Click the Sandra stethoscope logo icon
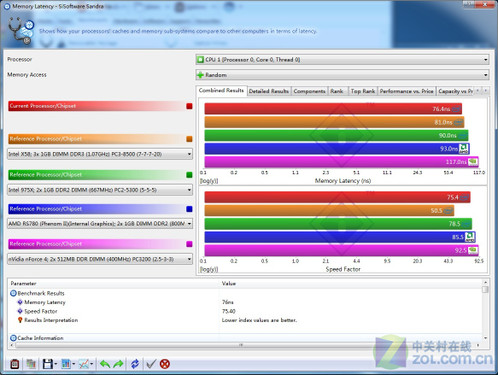The height and width of the screenshot is (375, 498). pyautogui.click(x=21, y=31)
